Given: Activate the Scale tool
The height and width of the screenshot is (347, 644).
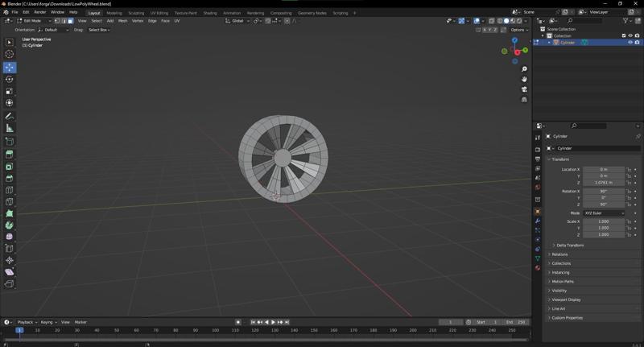Looking at the screenshot, I should coord(9,91).
